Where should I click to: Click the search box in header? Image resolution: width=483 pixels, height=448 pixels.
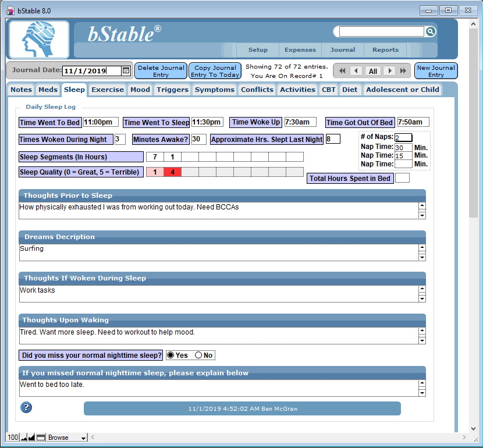pyautogui.click(x=382, y=31)
